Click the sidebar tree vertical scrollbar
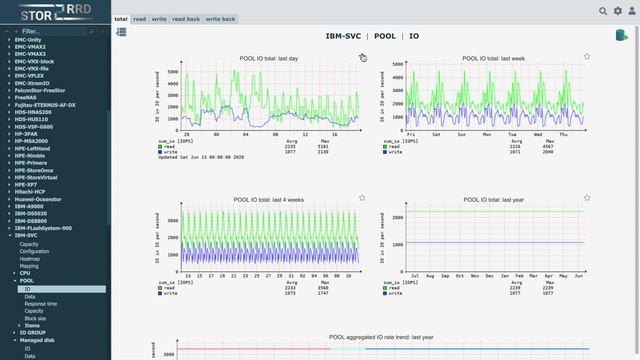The height and width of the screenshot is (360, 640). coord(109,167)
